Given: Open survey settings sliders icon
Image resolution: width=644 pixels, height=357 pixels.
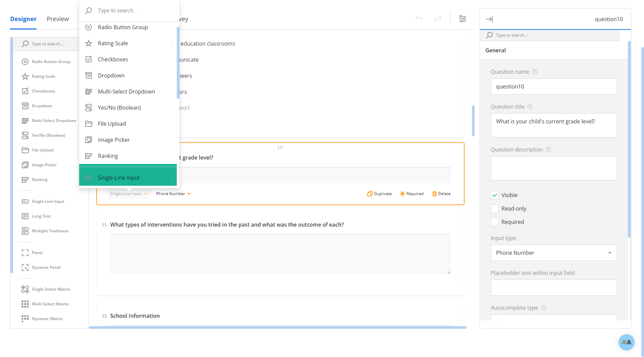Looking at the screenshot, I should click(463, 19).
